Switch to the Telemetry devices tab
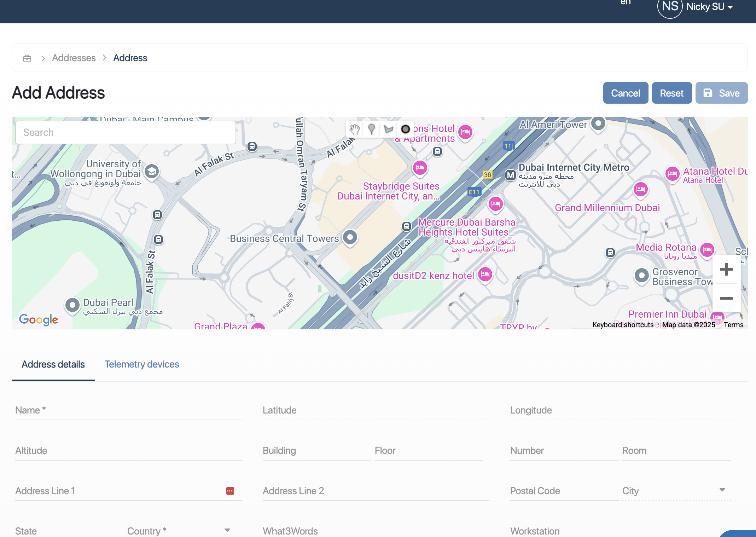This screenshot has width=756, height=537. pyautogui.click(x=142, y=364)
